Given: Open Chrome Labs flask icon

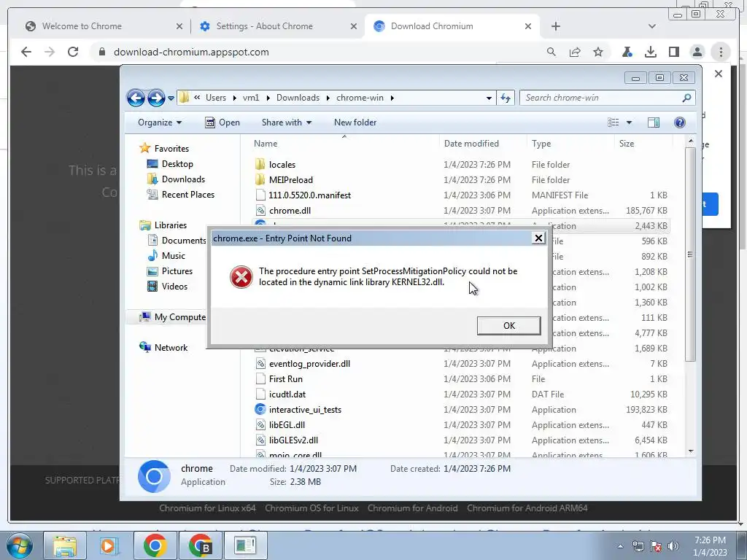Looking at the screenshot, I should [627, 52].
